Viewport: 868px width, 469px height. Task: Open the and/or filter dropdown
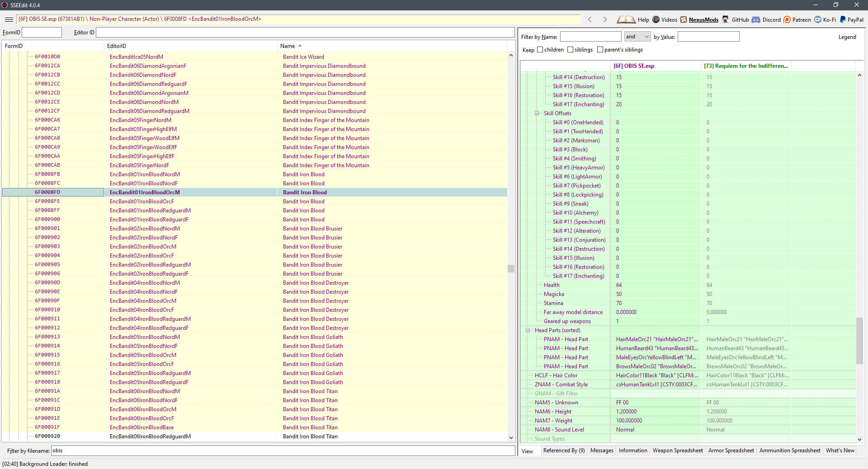pyautogui.click(x=637, y=37)
